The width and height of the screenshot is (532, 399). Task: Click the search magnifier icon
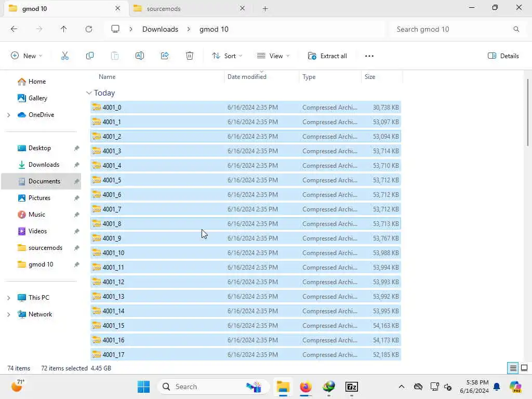(x=516, y=29)
